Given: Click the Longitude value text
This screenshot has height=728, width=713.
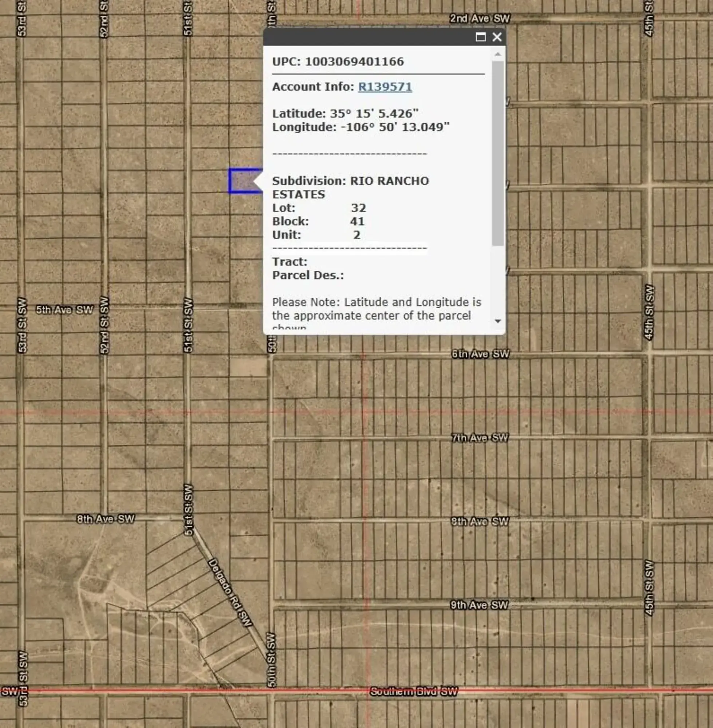Looking at the screenshot, I should pos(395,127).
